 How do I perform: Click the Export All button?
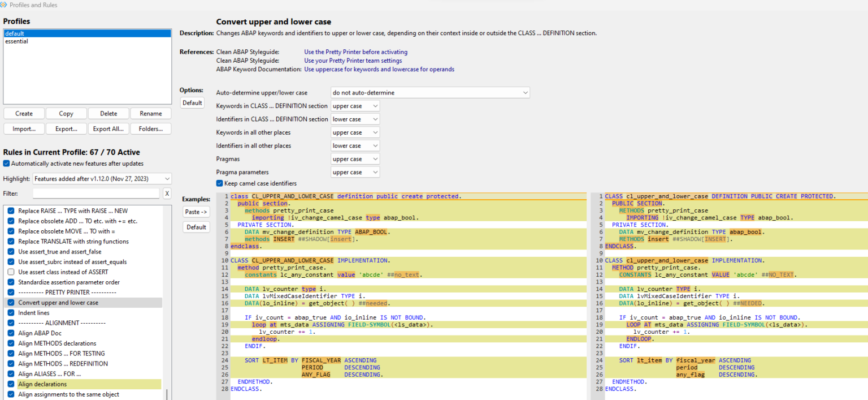pos(108,128)
